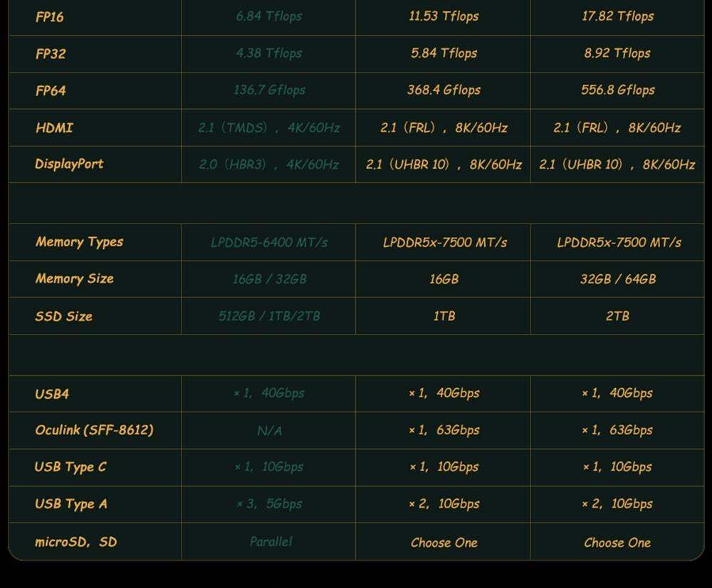
Task: Click the FP16 row label
Action: click(50, 16)
